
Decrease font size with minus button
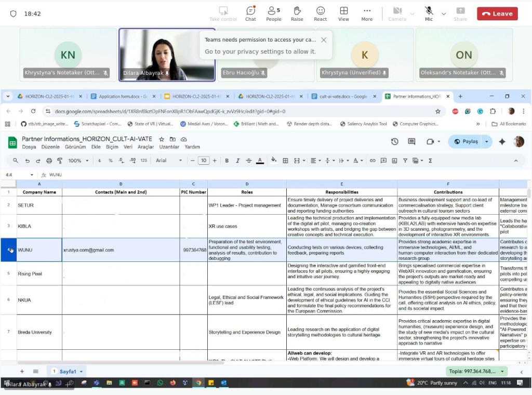pos(192,161)
